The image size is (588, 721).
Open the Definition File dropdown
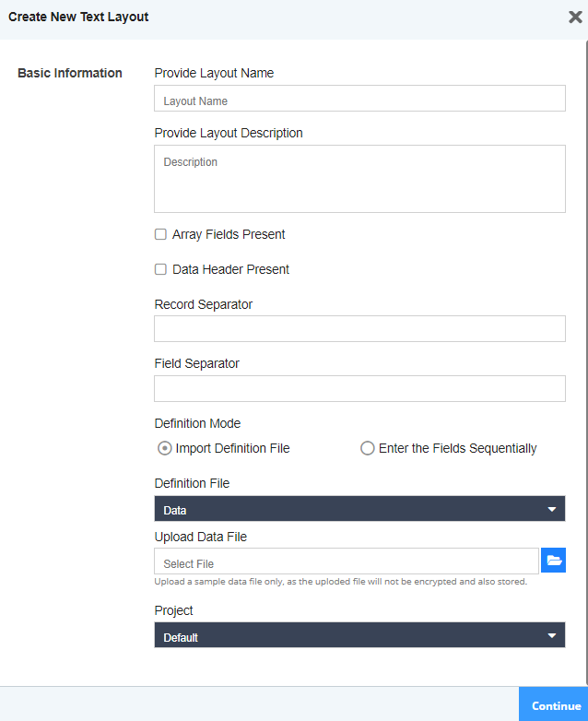[359, 509]
